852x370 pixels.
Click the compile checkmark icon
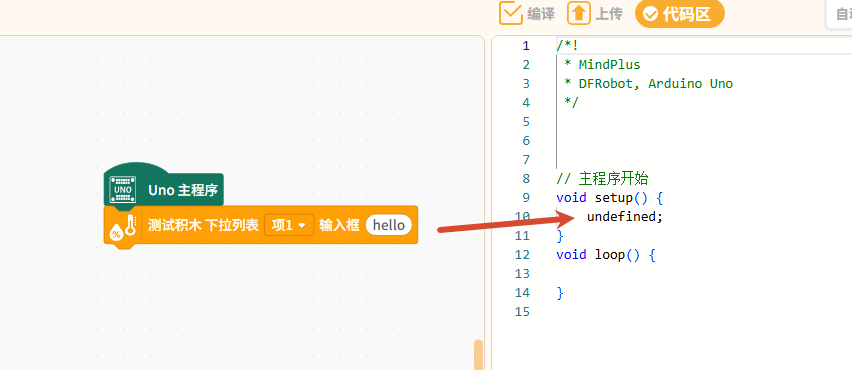click(511, 14)
